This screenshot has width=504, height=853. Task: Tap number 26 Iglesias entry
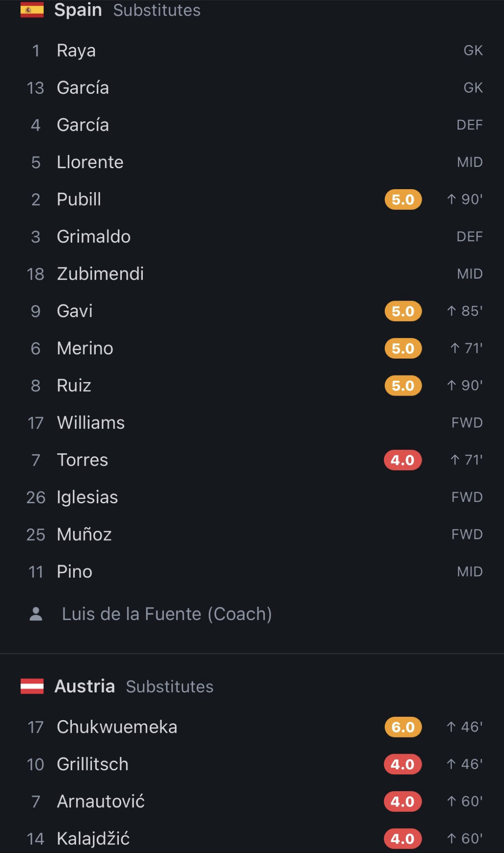(x=252, y=497)
